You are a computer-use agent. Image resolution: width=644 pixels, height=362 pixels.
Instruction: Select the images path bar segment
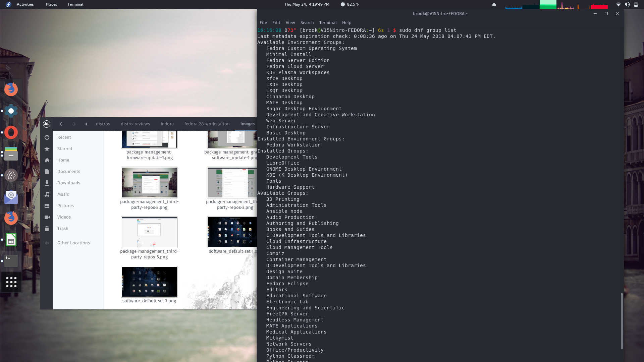(248, 124)
